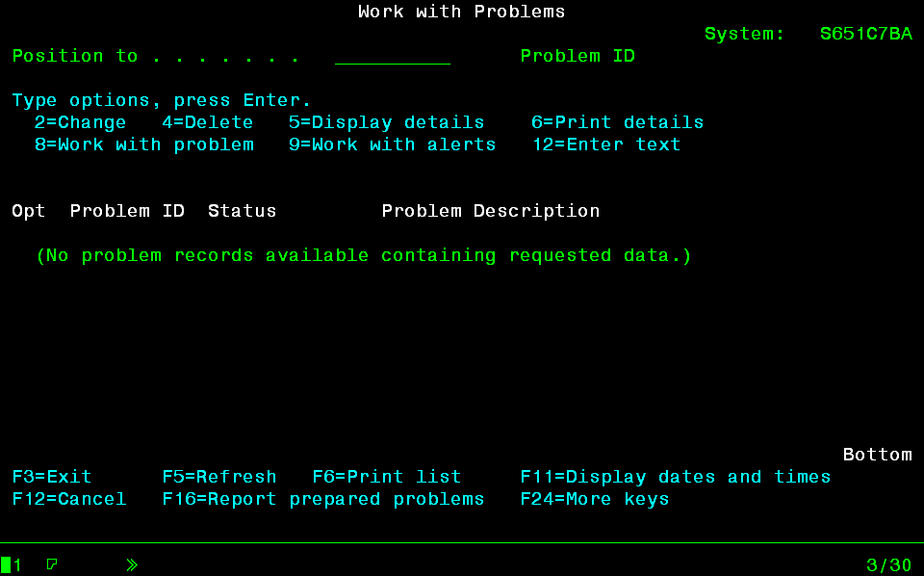Show F24=More keys

point(594,499)
